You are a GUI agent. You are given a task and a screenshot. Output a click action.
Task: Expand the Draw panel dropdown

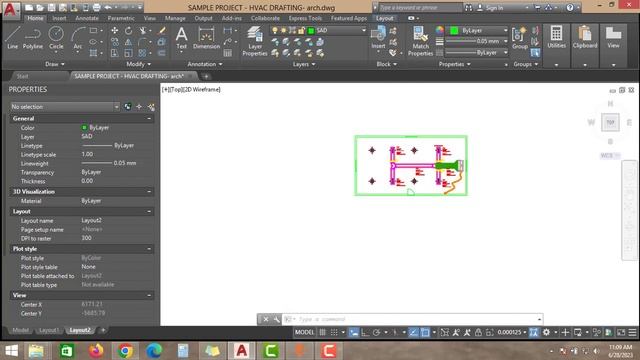tap(54, 64)
